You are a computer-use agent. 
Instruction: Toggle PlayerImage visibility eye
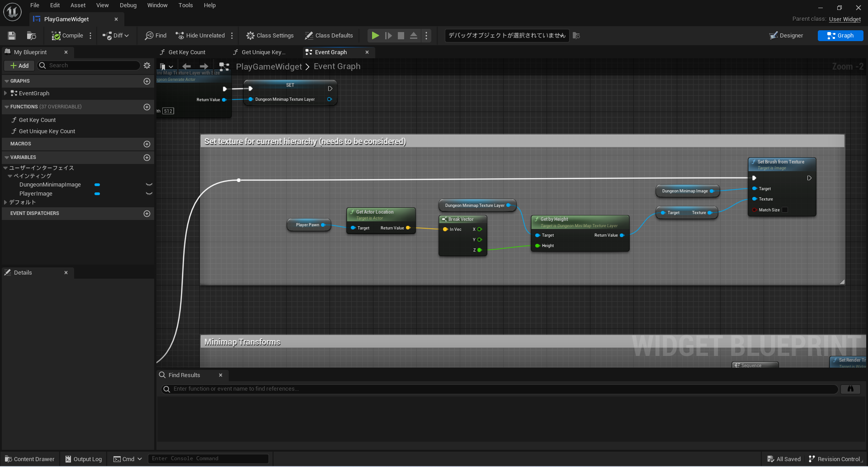pos(149,194)
